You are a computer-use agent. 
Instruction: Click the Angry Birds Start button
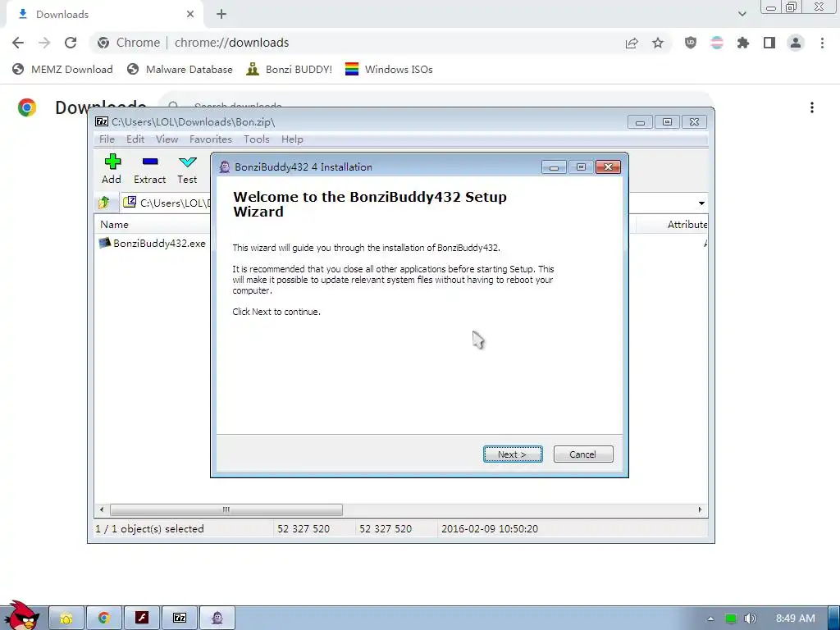pyautogui.click(x=21, y=615)
